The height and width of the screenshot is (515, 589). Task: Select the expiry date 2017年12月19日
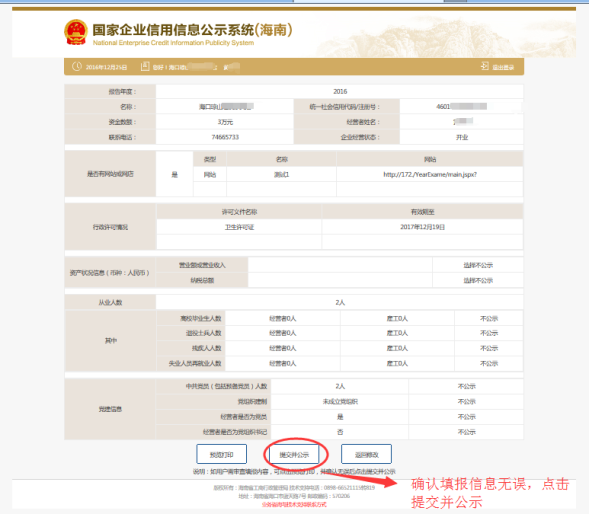[x=423, y=227]
